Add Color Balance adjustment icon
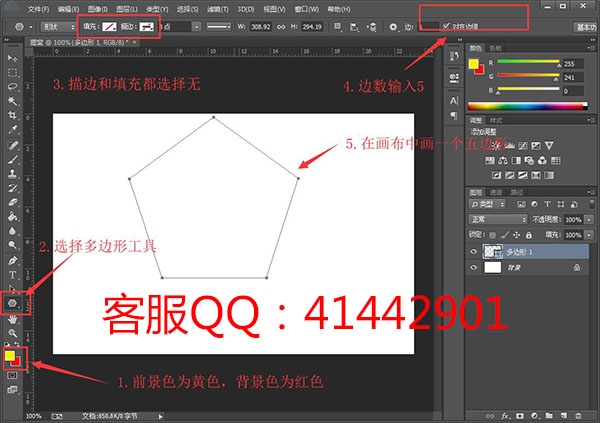 point(503,160)
